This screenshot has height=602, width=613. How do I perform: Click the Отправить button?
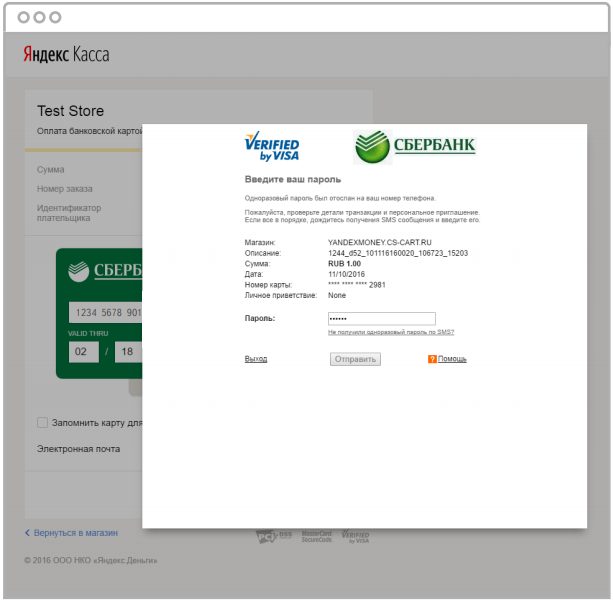pyautogui.click(x=355, y=359)
